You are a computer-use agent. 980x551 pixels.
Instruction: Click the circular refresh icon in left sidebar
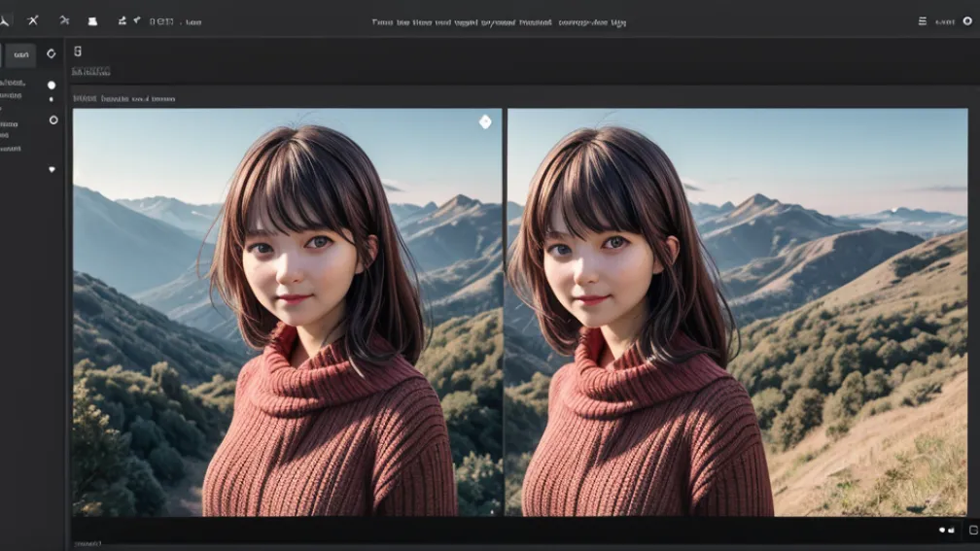[52, 53]
